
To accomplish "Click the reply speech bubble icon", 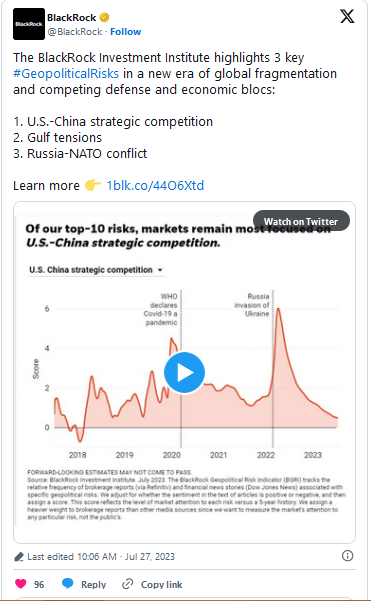I will pyautogui.click(x=67, y=583).
